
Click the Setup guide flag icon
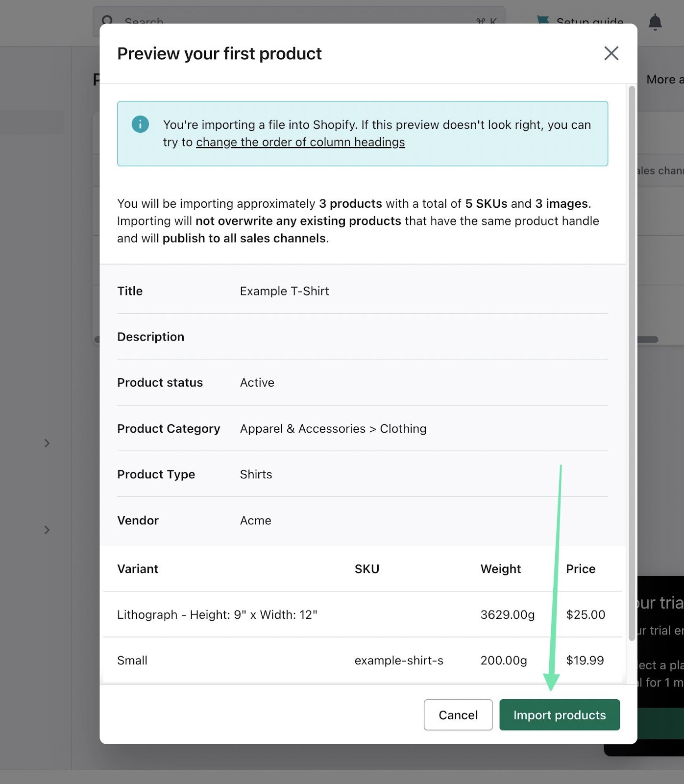point(543,20)
